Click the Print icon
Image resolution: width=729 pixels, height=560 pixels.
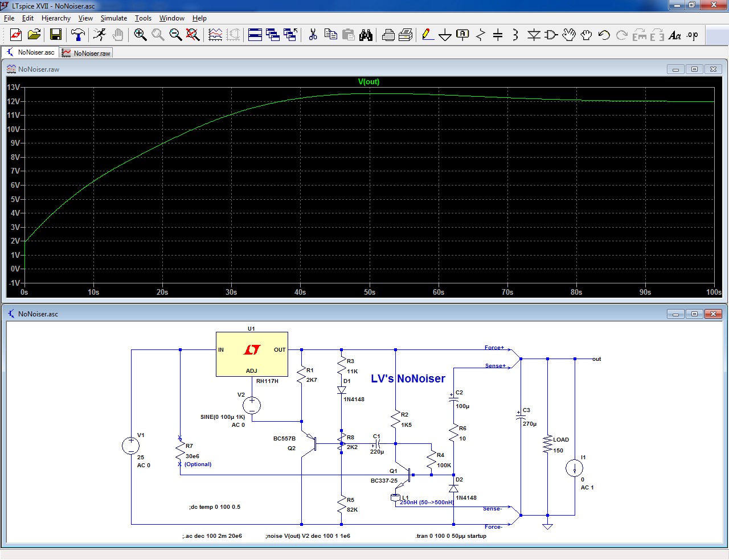[x=388, y=35]
